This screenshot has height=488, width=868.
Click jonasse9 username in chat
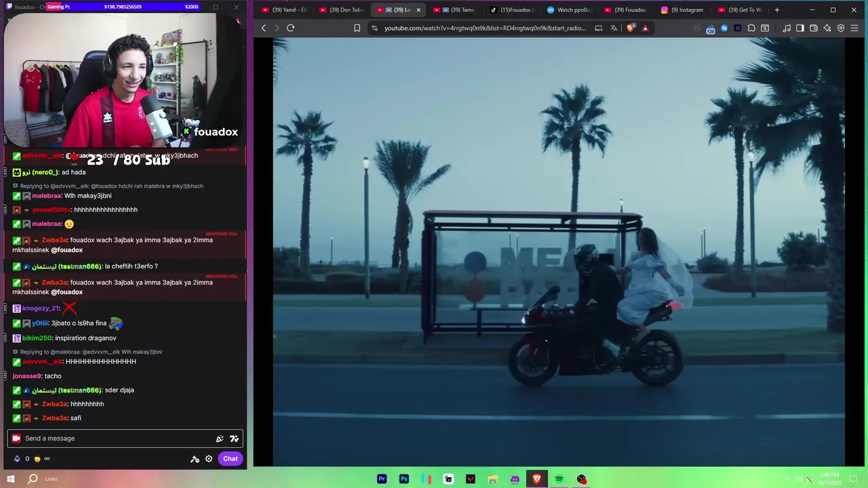26,376
